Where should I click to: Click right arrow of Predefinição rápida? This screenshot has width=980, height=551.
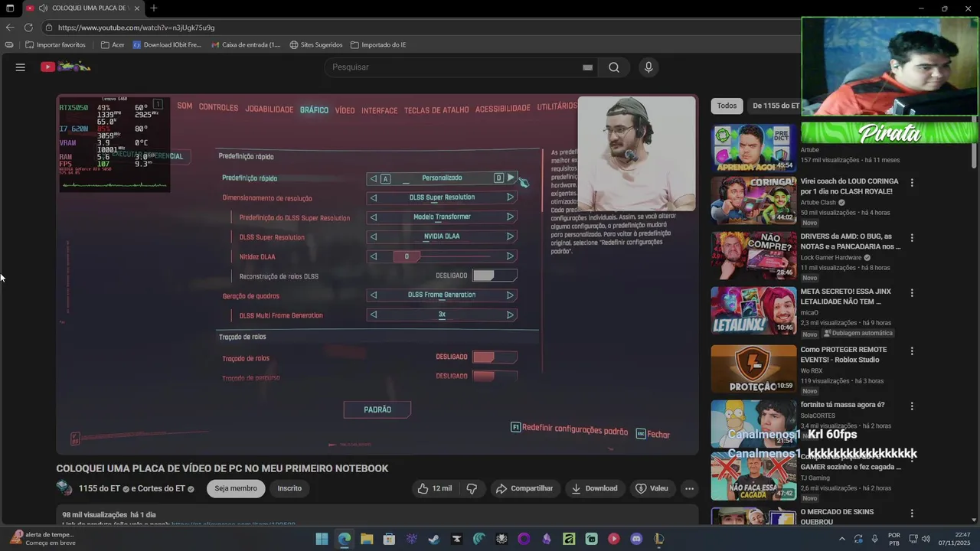(x=511, y=178)
